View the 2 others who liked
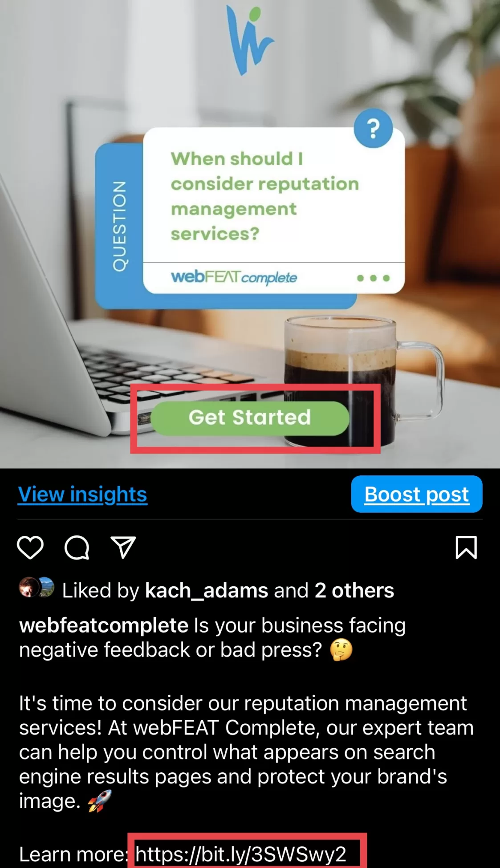The height and width of the screenshot is (868, 500). click(x=354, y=591)
